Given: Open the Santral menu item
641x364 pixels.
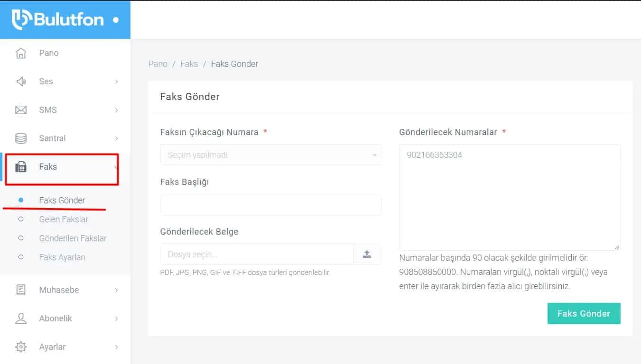Looking at the screenshot, I should [65, 138].
